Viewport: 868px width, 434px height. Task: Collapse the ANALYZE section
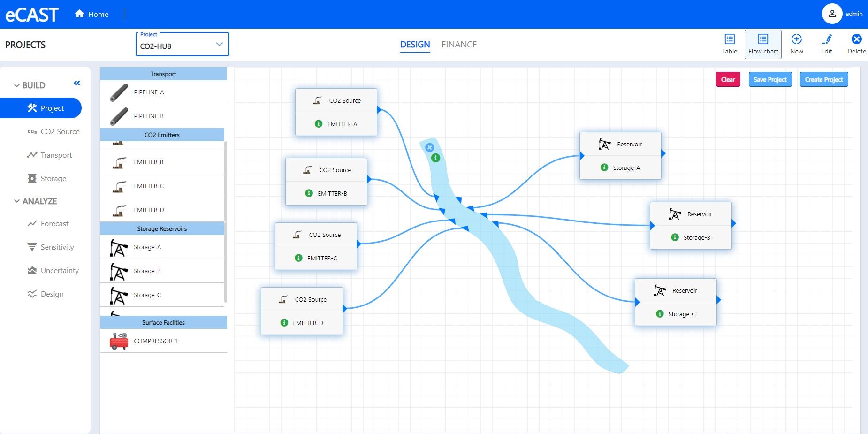17,201
